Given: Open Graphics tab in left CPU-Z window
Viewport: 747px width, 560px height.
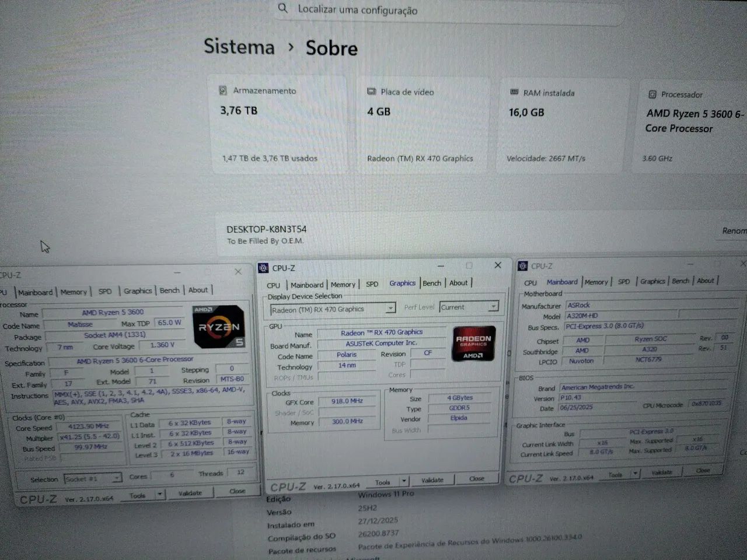Looking at the screenshot, I should (138, 290).
